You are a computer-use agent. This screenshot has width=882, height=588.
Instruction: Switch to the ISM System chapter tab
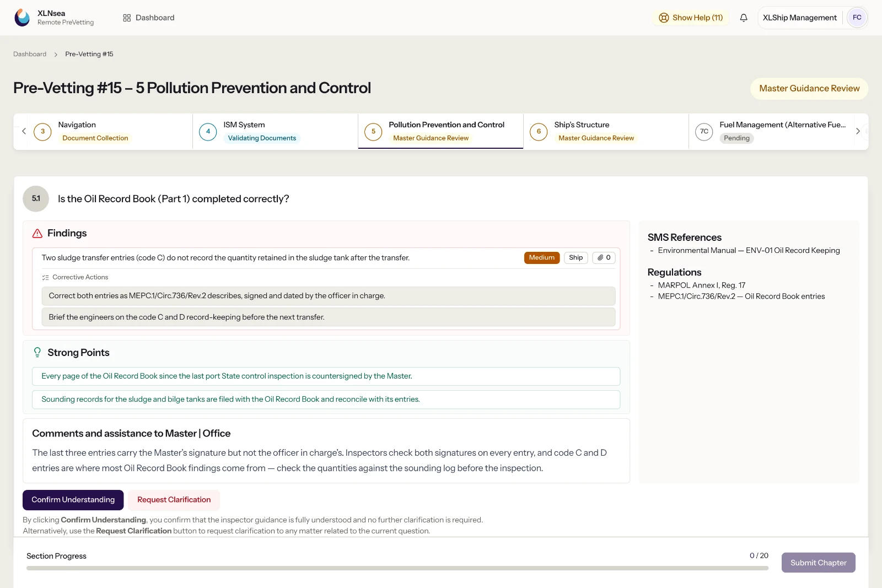[276, 132]
